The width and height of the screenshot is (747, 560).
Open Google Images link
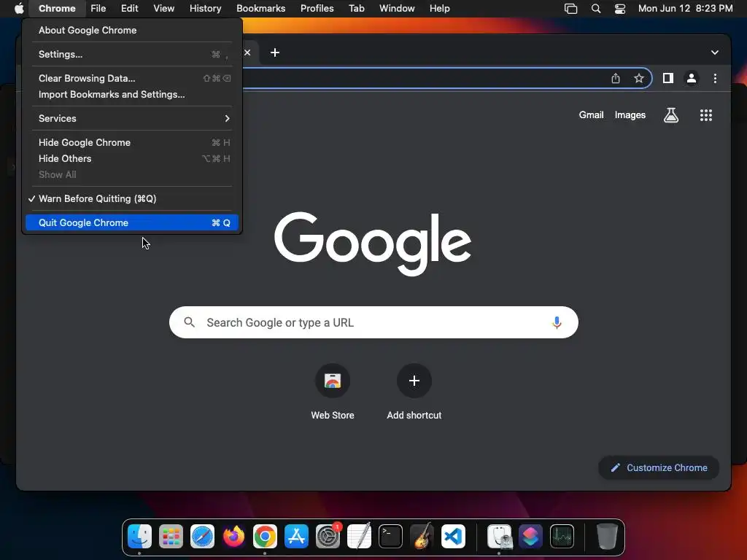[630, 114]
